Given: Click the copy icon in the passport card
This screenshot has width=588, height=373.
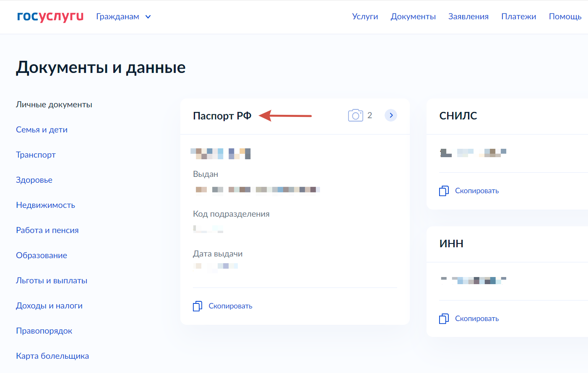Looking at the screenshot, I should tap(198, 306).
